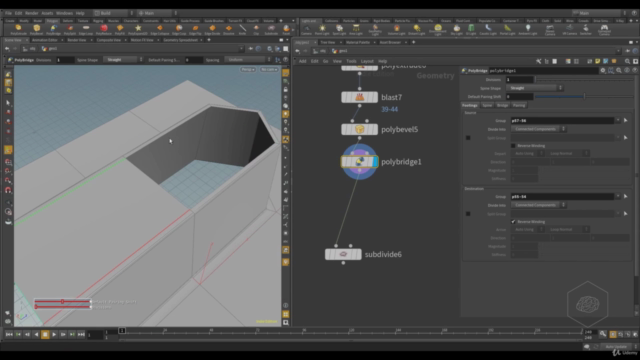Add a Point Light from shelf

point(322,30)
